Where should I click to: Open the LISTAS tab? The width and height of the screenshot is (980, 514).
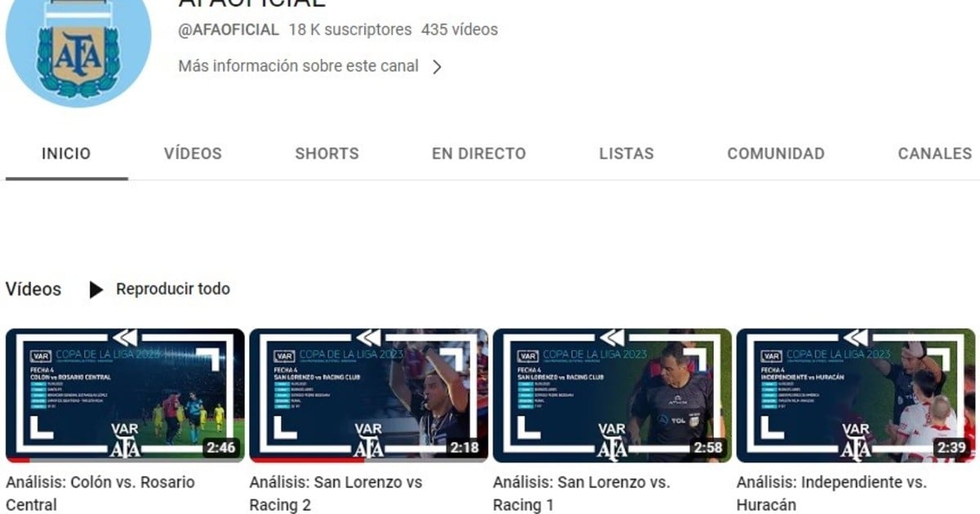pyautogui.click(x=626, y=153)
